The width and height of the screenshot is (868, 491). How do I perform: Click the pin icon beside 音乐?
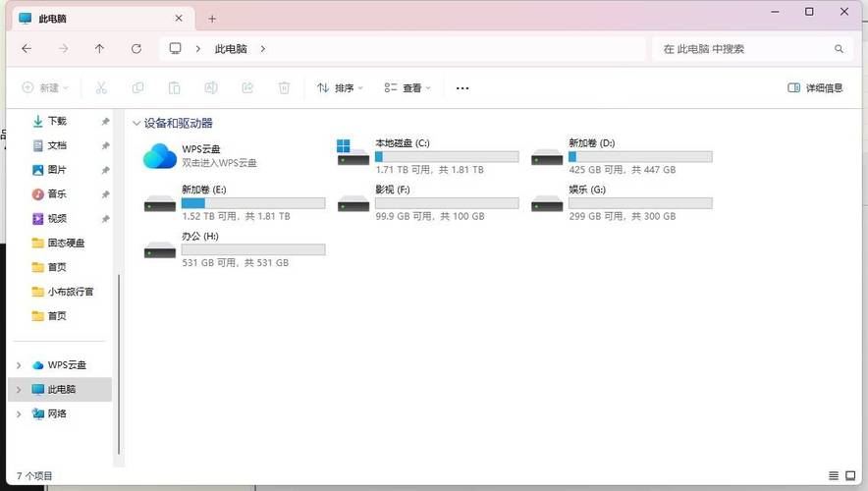click(x=105, y=194)
